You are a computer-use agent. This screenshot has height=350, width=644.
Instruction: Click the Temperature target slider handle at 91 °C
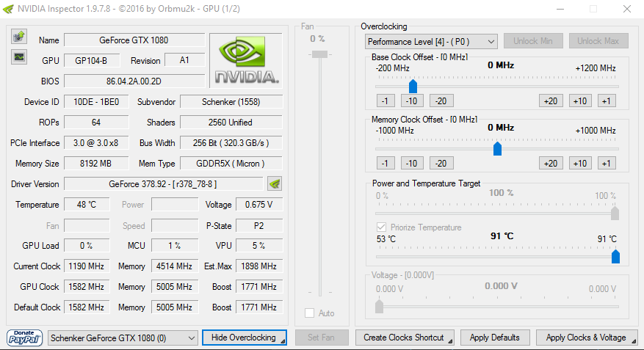click(615, 257)
